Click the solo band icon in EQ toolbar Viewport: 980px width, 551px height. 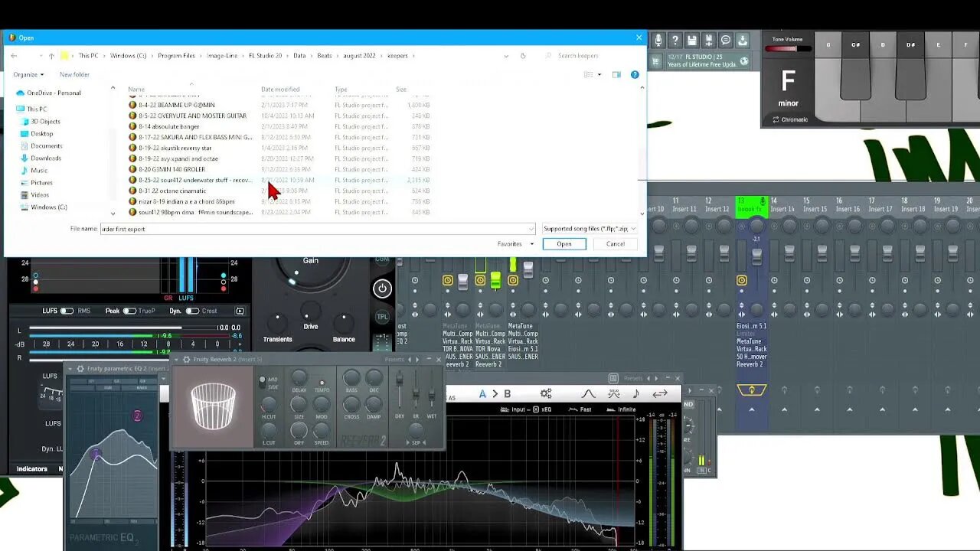click(613, 393)
